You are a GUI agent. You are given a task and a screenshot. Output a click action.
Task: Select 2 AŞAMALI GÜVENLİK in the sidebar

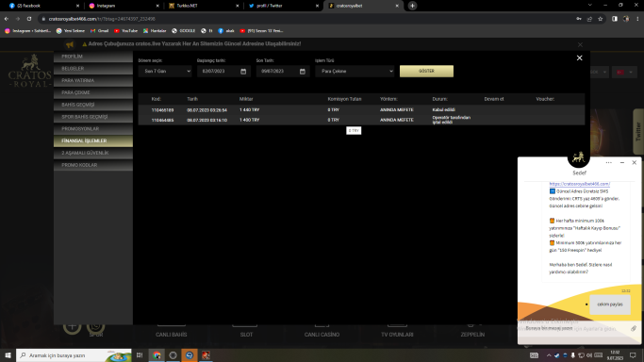(x=93, y=153)
